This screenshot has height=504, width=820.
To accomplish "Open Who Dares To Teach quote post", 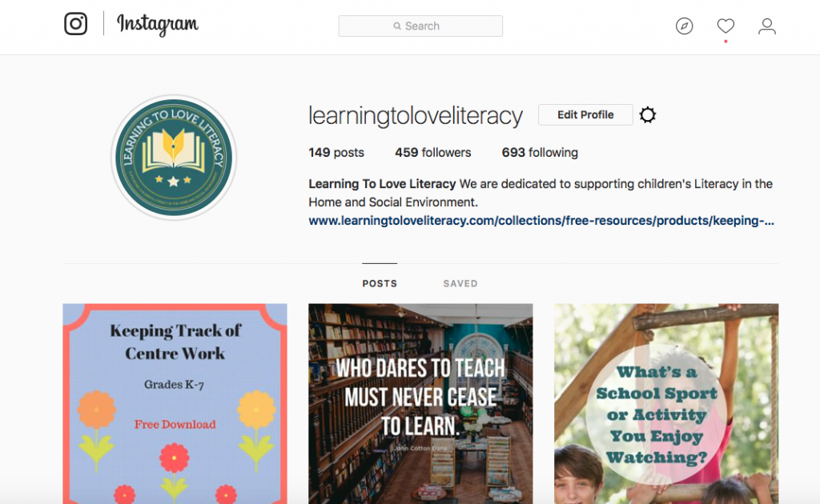I will point(420,404).
